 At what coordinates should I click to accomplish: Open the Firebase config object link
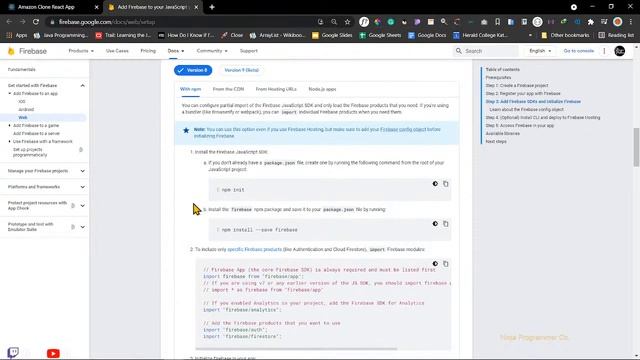point(403,129)
